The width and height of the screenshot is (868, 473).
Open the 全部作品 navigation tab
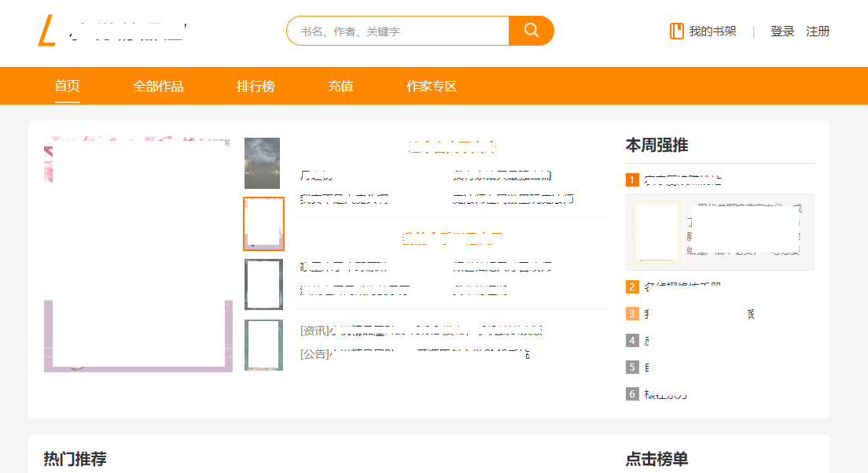click(158, 87)
